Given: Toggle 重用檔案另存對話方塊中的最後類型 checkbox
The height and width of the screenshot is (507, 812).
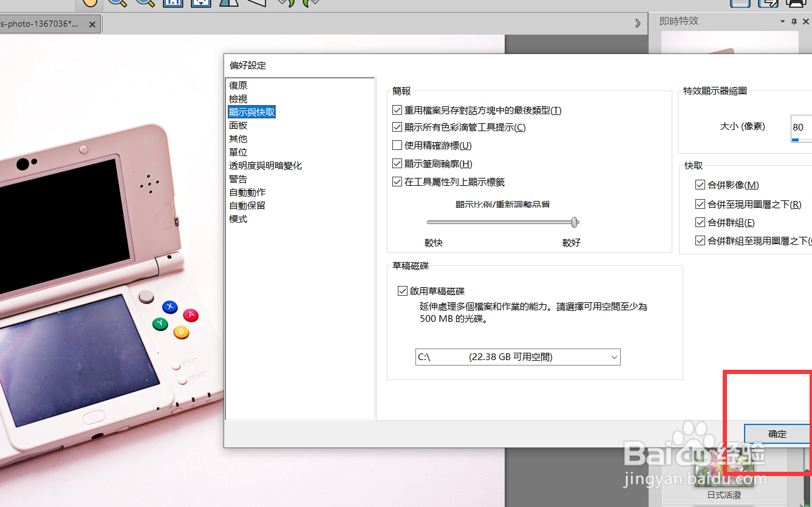Looking at the screenshot, I should [397, 111].
